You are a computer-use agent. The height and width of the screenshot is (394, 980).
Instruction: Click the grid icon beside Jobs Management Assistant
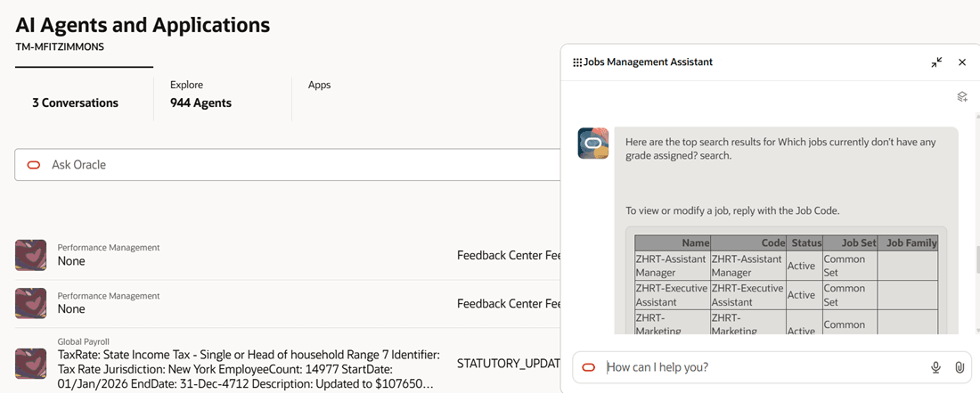pos(577,62)
